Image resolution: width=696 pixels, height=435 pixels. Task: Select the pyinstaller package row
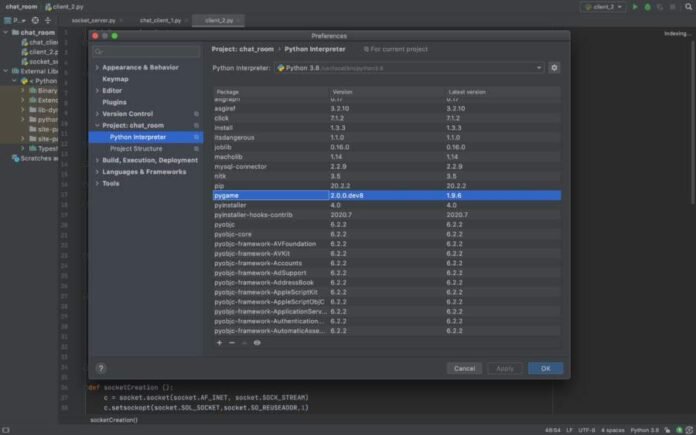387,205
